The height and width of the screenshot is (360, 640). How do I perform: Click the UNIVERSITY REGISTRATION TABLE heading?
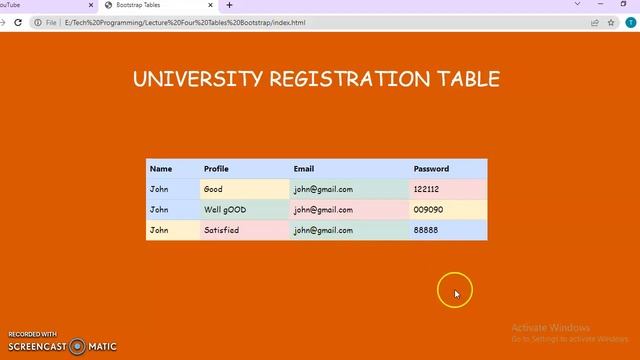(x=316, y=79)
